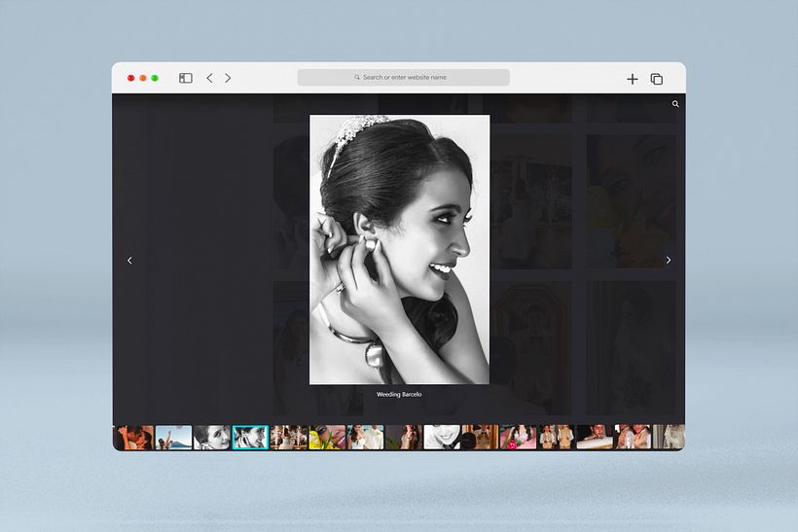The height and width of the screenshot is (532, 798).
Task: Open the blue sky beach thumbnail
Action: click(173, 438)
